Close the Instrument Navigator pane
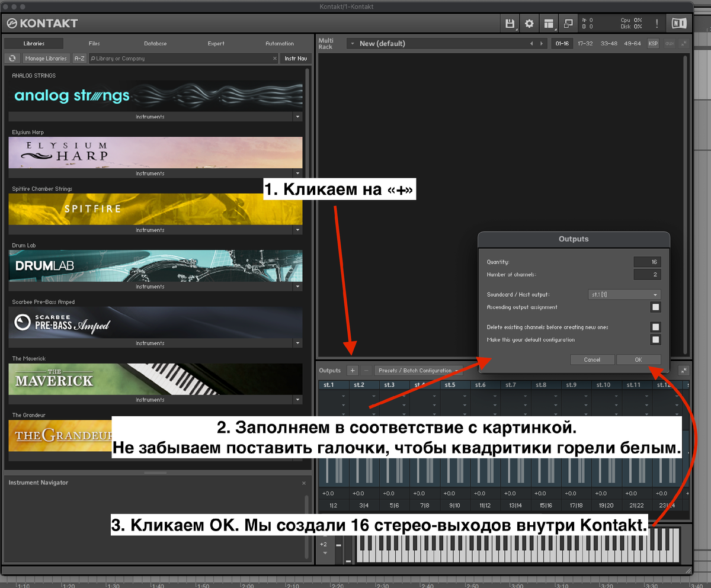Image resolution: width=711 pixels, height=588 pixels. point(303,484)
